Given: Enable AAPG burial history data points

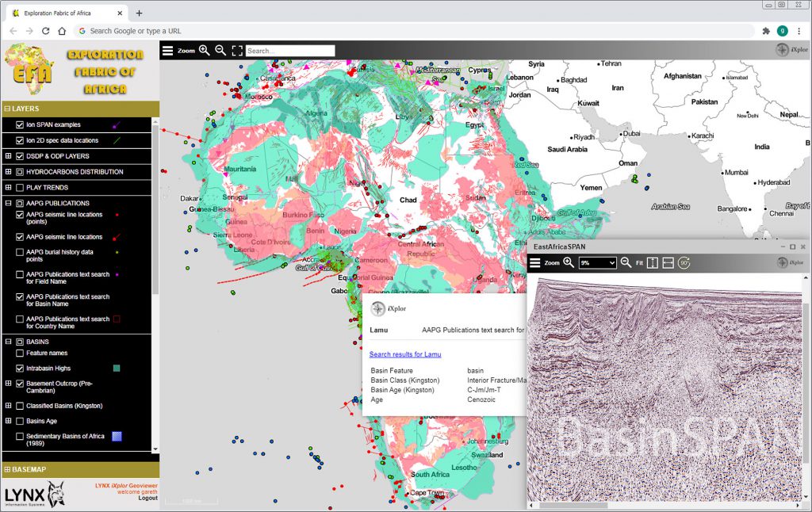Looking at the screenshot, I should pyautogui.click(x=20, y=252).
